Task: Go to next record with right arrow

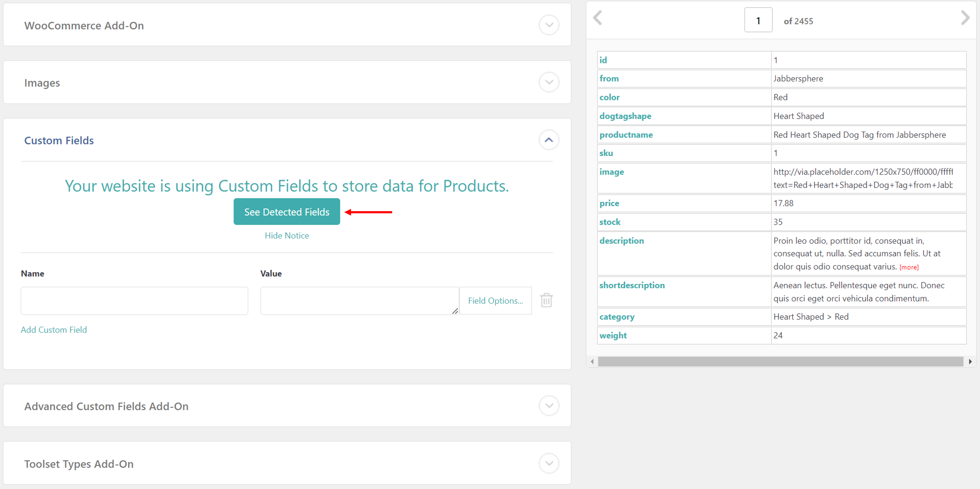Action: point(965,18)
